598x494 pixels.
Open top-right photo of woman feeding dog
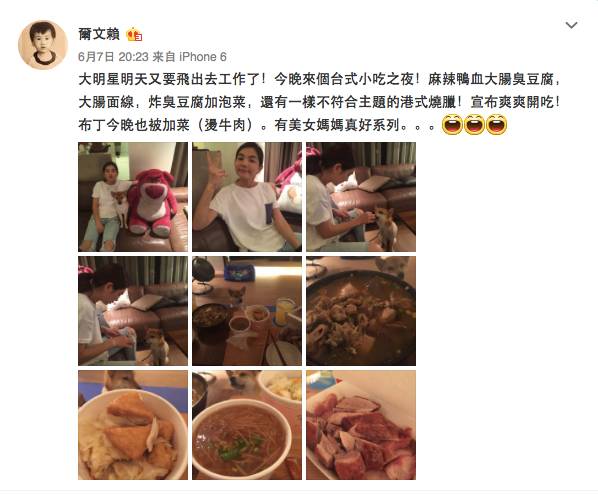(x=361, y=197)
